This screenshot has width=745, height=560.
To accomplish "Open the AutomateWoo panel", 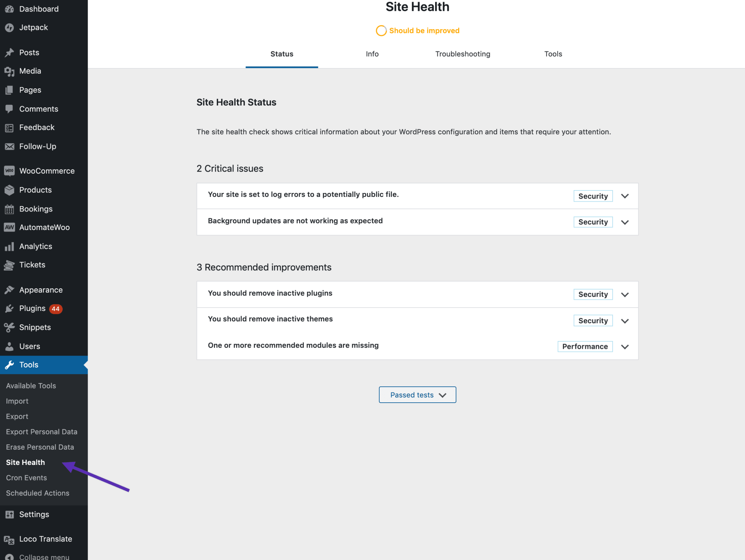I will pos(44,227).
